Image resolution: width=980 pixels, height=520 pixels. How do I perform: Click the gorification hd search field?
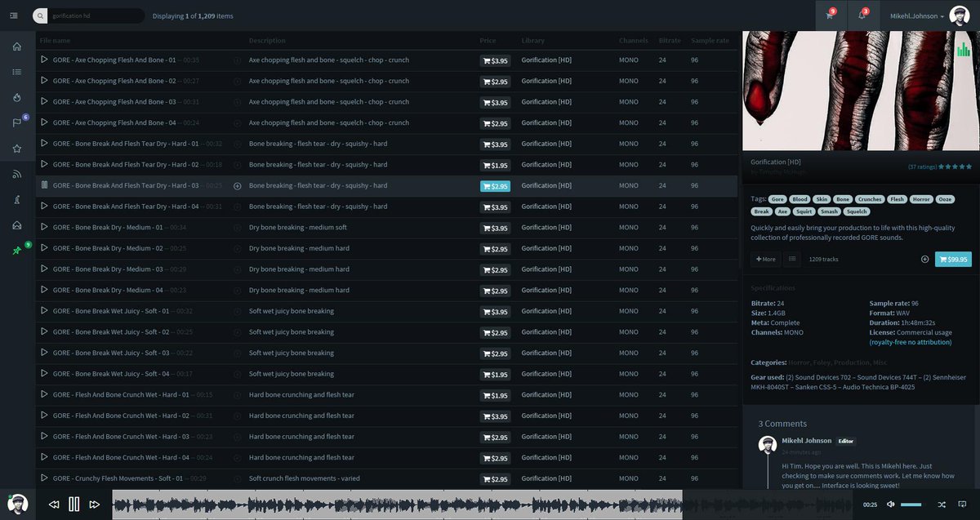point(96,16)
